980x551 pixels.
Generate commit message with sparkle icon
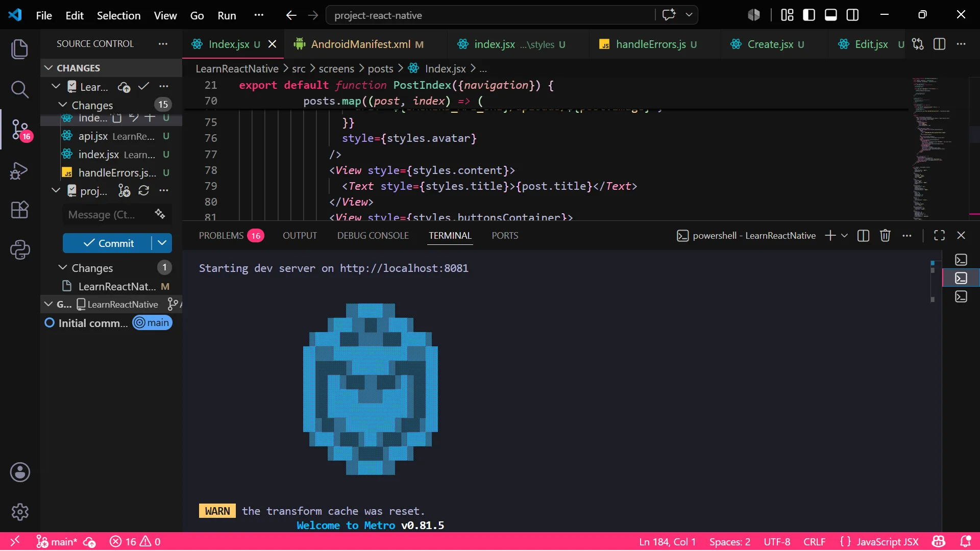point(160,214)
